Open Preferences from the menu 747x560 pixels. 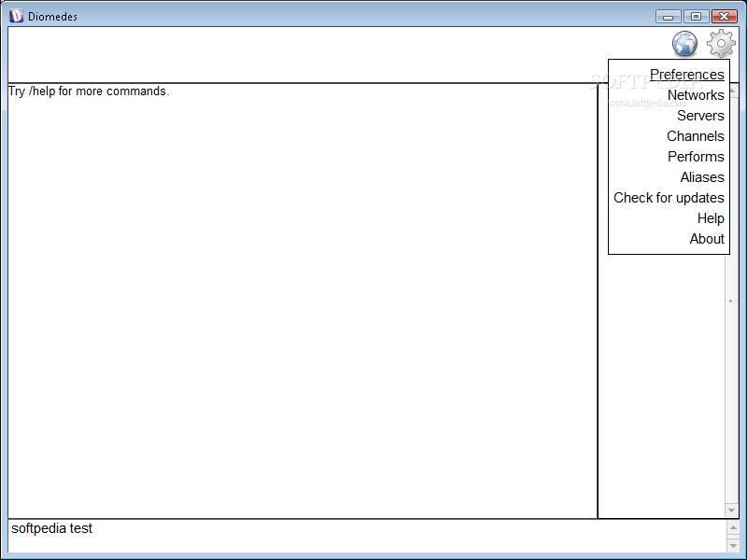point(686,75)
